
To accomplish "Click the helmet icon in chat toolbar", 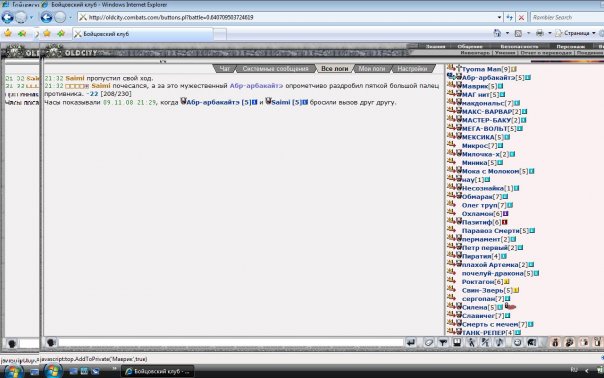I will (532, 342).
